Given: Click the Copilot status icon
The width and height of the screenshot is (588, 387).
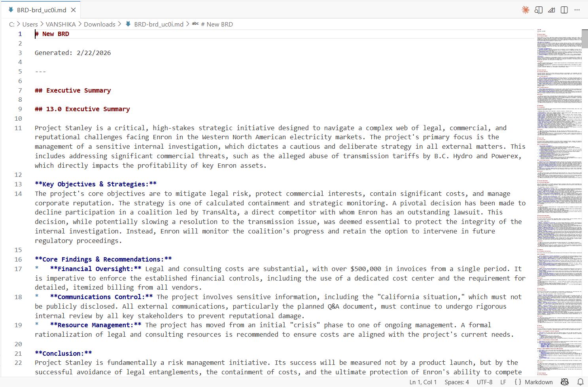Looking at the screenshot, I should [x=565, y=382].
